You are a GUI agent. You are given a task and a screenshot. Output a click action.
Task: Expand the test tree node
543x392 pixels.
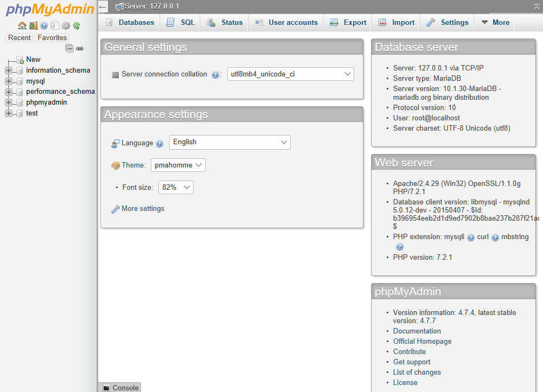click(x=9, y=113)
